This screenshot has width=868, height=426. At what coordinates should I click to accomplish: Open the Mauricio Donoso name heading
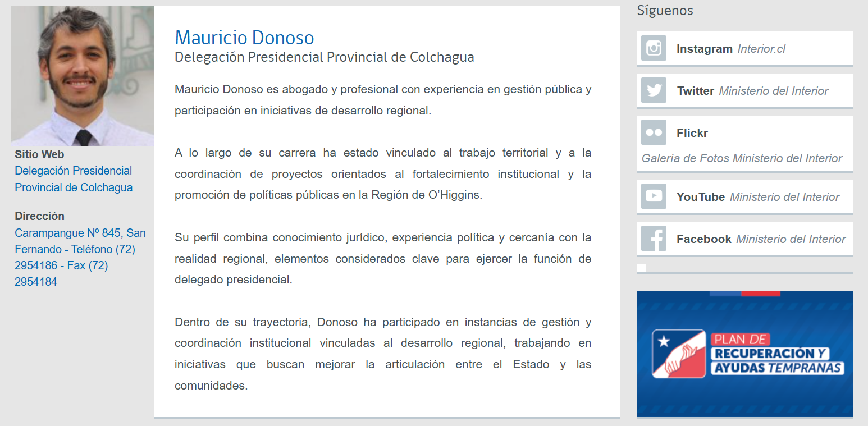pos(244,38)
